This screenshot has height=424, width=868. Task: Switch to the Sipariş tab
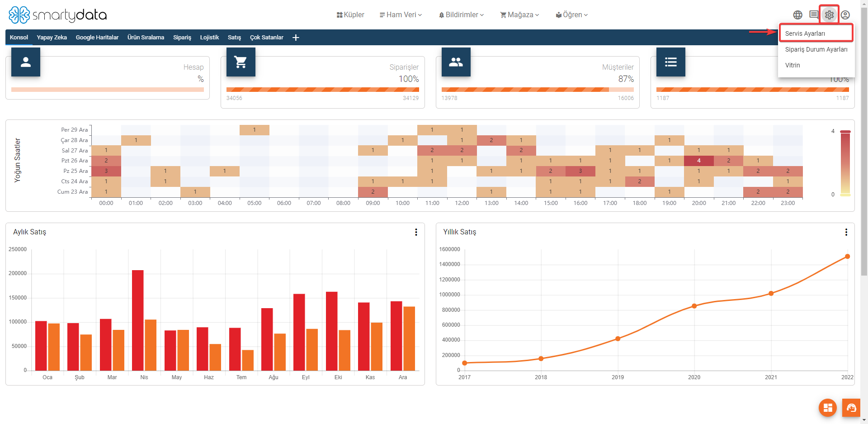(x=182, y=38)
